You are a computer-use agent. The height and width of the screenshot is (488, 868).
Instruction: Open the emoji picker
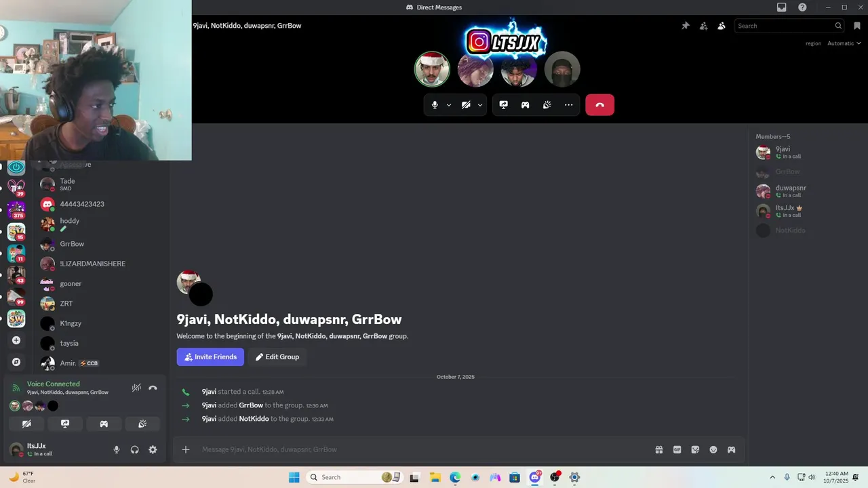713,449
